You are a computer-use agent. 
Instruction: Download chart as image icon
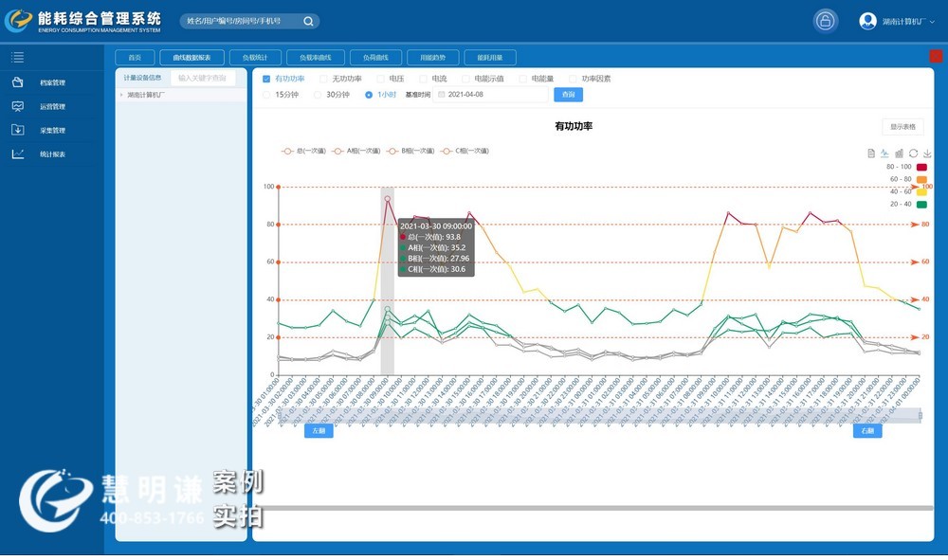click(927, 154)
